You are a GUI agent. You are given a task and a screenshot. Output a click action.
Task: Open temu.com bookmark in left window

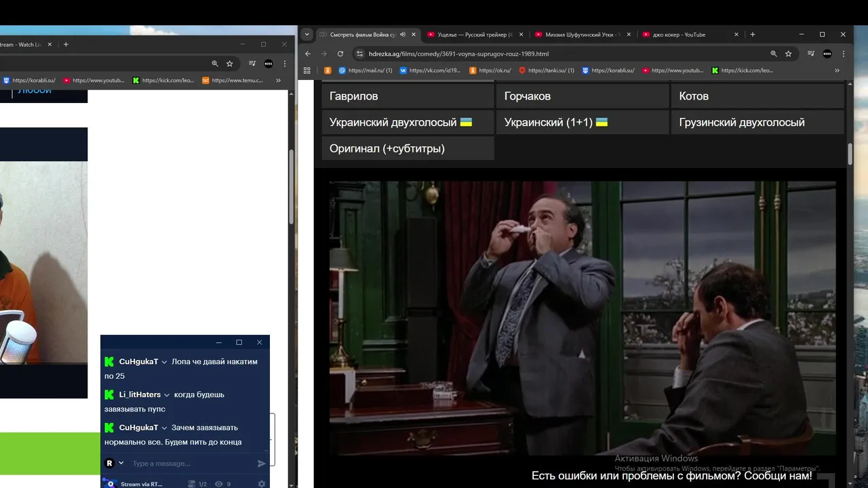point(233,80)
